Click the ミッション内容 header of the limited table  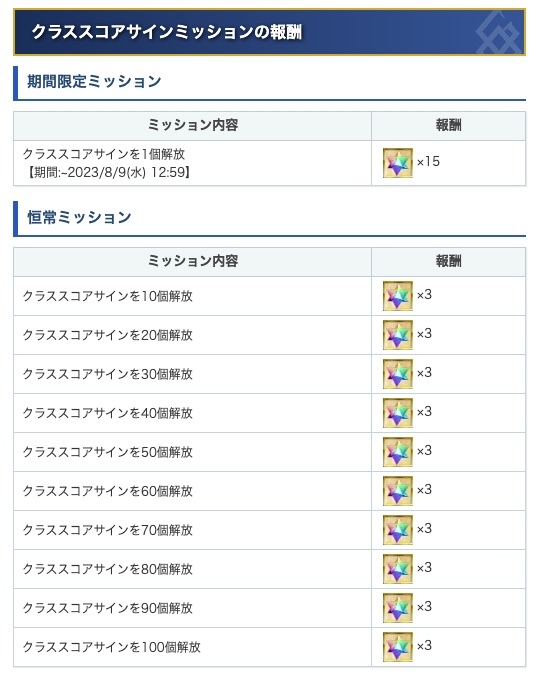[193, 125]
